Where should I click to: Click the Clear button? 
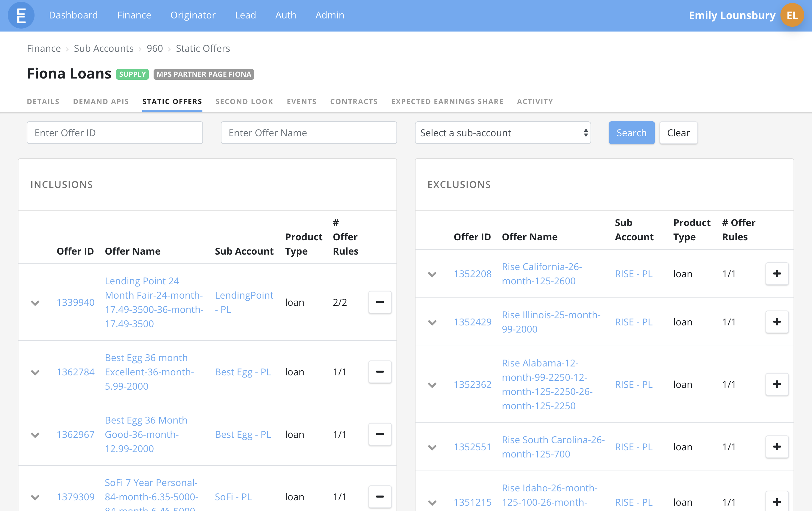[678, 133]
